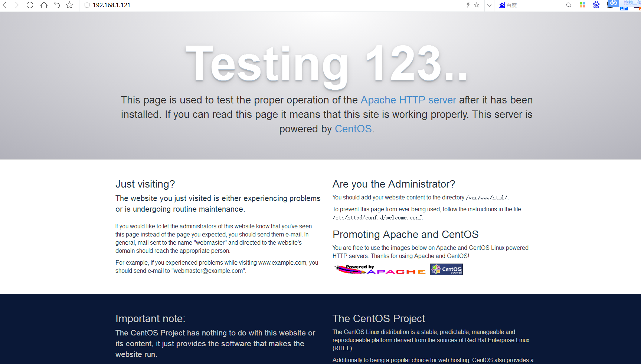Click The CentOS Project heading
This screenshot has height=364, width=641.
(379, 319)
